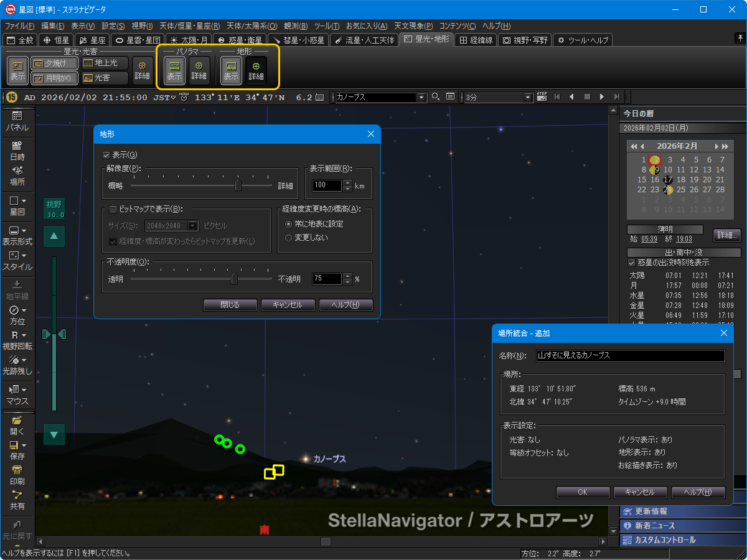Click the search magnifier icon in the toolbar

click(435, 97)
